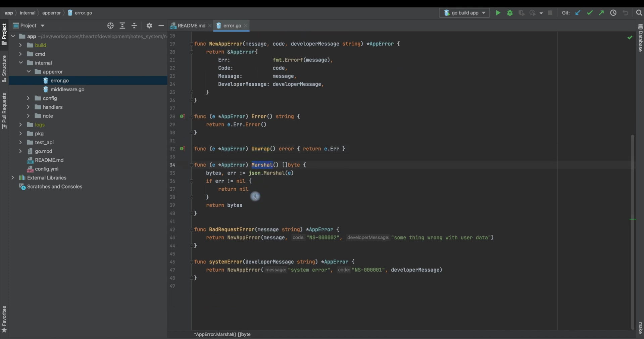Viewport: 644px width, 339px height.
Task: Open middleware.go in project tree
Action: [67, 89]
